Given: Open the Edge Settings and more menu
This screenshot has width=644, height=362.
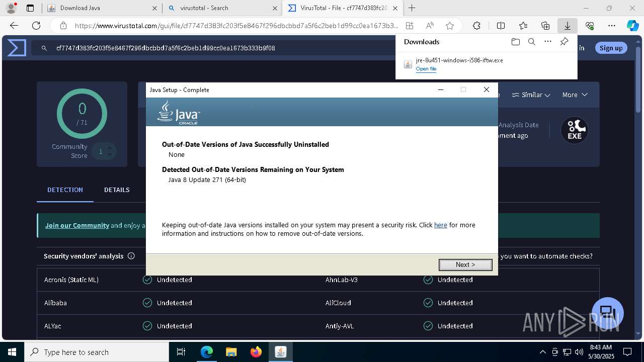Looking at the screenshot, I should 612,26.
